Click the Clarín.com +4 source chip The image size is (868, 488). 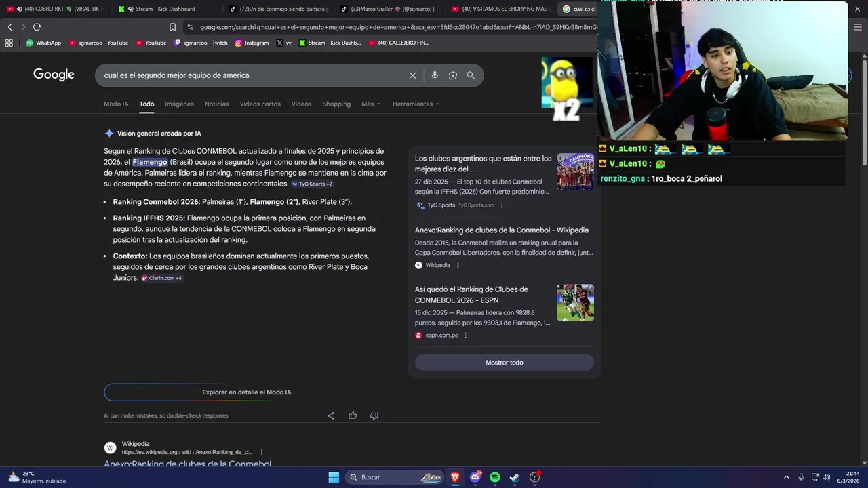[x=161, y=278]
